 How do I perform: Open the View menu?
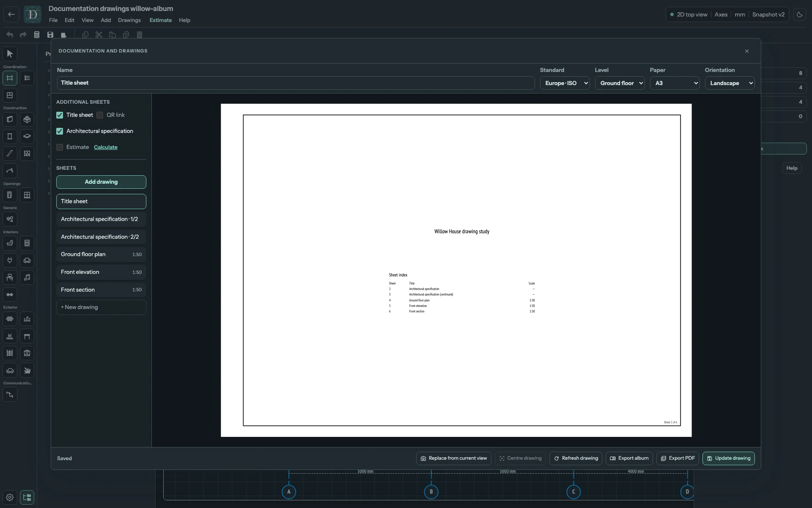click(88, 20)
